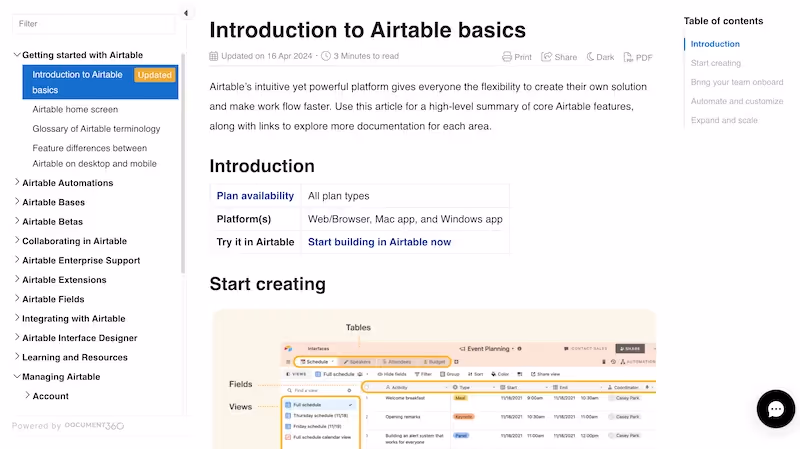The image size is (800, 449).
Task: Expand Airtable Enterprise Support category
Action: coord(17,260)
